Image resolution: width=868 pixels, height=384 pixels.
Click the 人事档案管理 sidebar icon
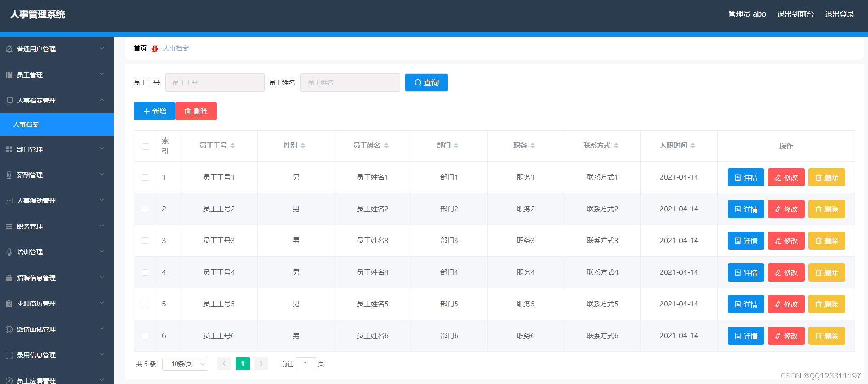9,101
